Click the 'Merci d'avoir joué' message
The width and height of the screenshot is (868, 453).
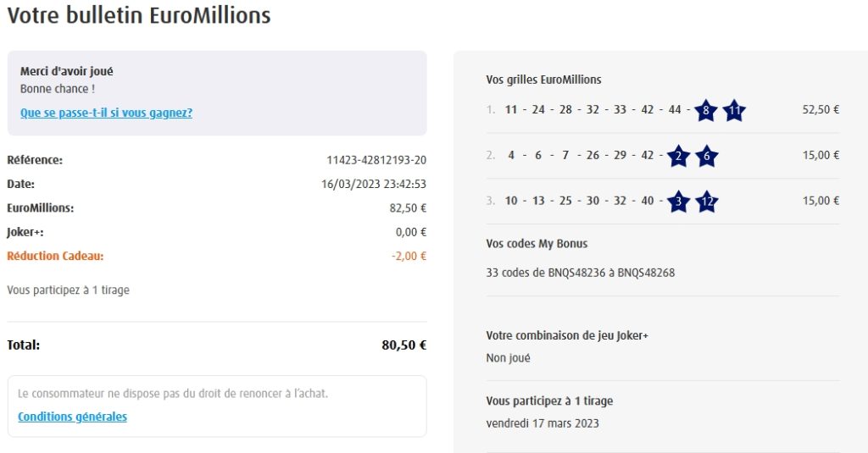tap(66, 72)
